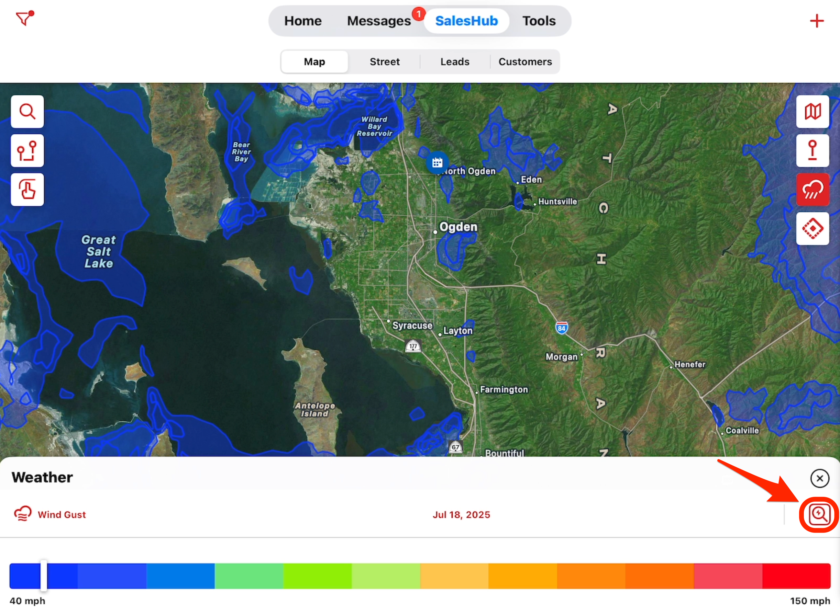Click the wind speed slider handle
The image size is (840, 616).
pyautogui.click(x=44, y=575)
